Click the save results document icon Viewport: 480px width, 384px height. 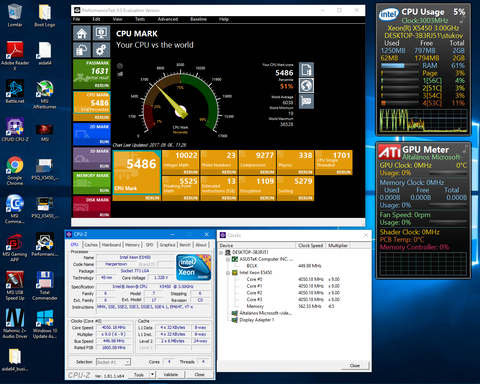pos(306,70)
